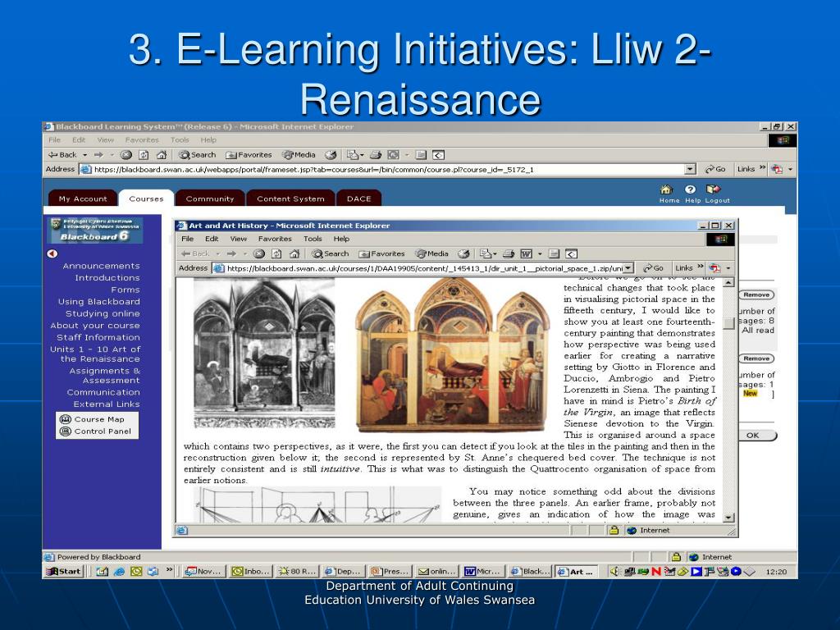
Task: Open Using Blackboard in course menu
Action: tap(99, 302)
